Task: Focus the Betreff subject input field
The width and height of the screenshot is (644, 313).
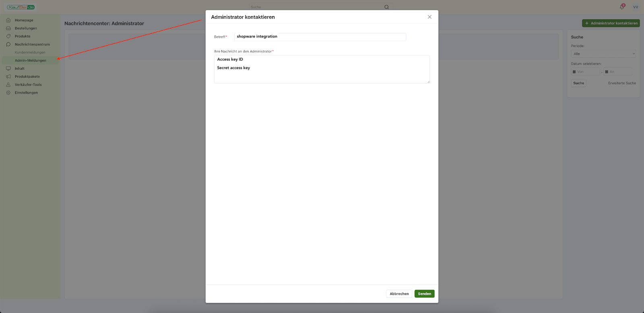Action: 320,37
